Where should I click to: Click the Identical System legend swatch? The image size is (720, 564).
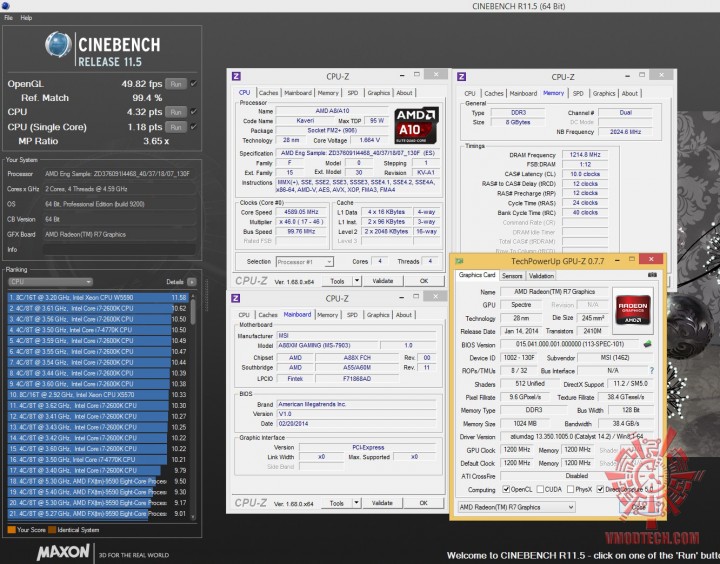click(x=52, y=530)
